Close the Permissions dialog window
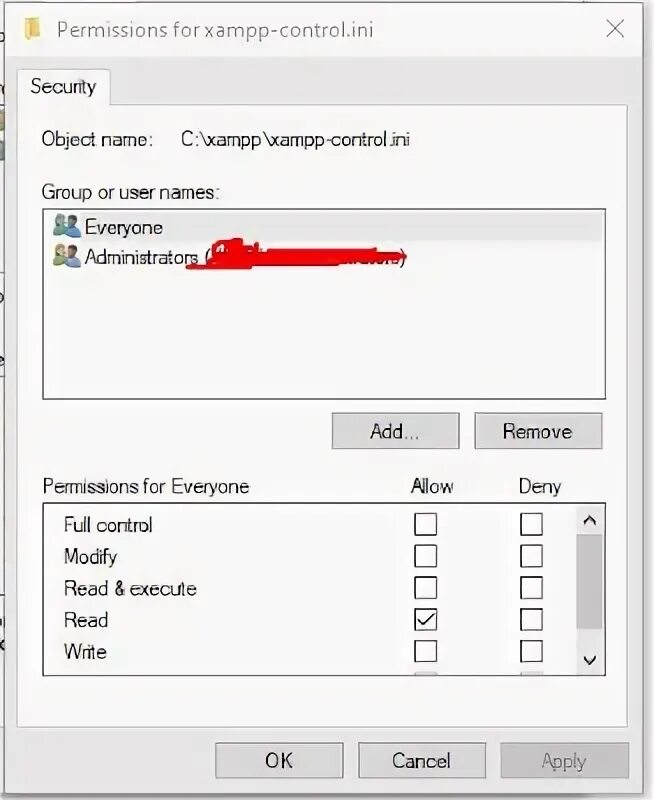The height and width of the screenshot is (800, 654). pos(615,28)
